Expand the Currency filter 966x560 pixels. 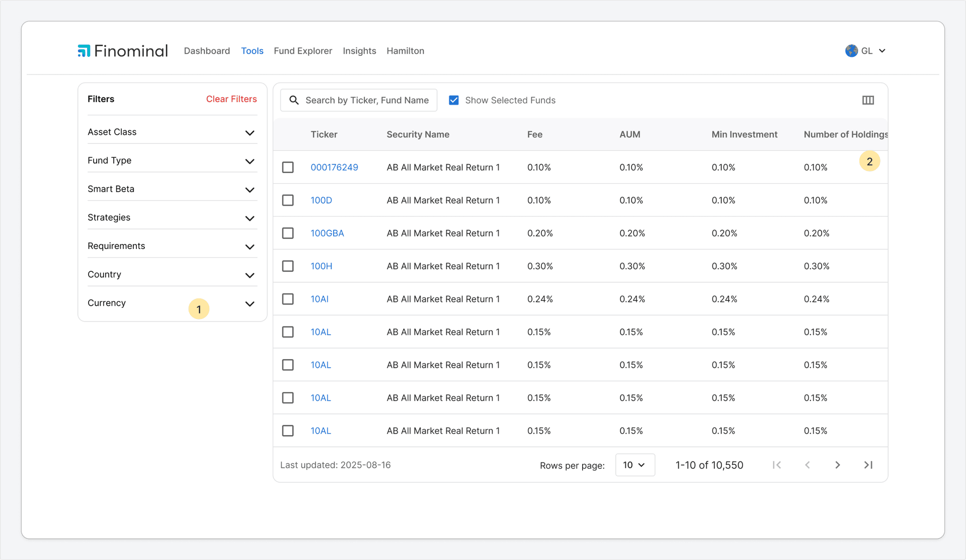click(172, 303)
